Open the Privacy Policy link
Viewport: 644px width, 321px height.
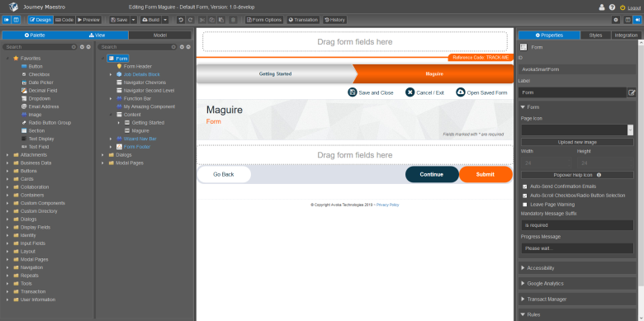coord(388,205)
